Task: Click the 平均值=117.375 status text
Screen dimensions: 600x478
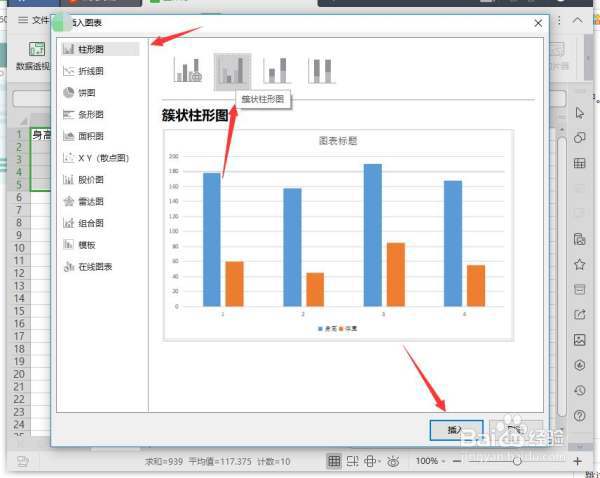Action: pos(220,462)
